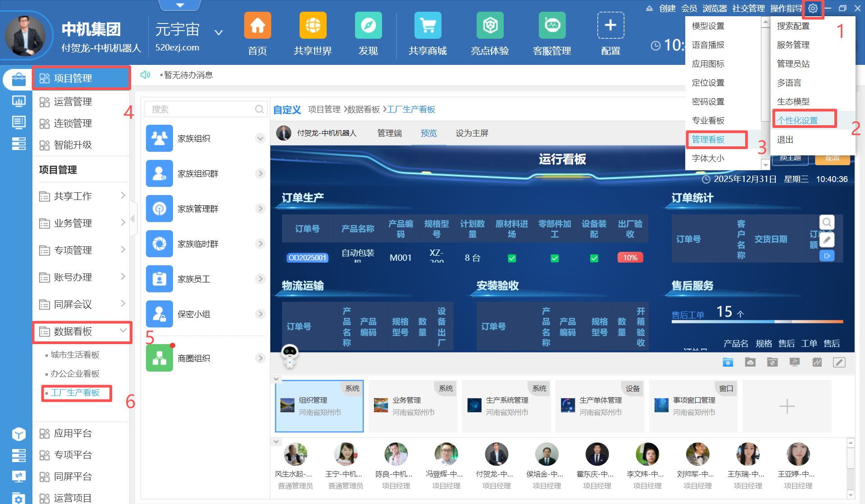Open 共享世界 globe icon
This screenshot has height=504, width=865.
pos(313,26)
